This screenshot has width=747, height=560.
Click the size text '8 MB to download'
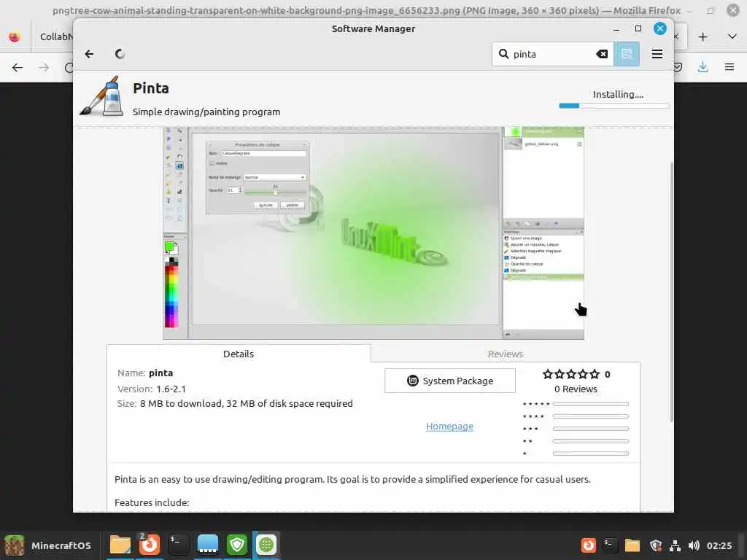181,404
